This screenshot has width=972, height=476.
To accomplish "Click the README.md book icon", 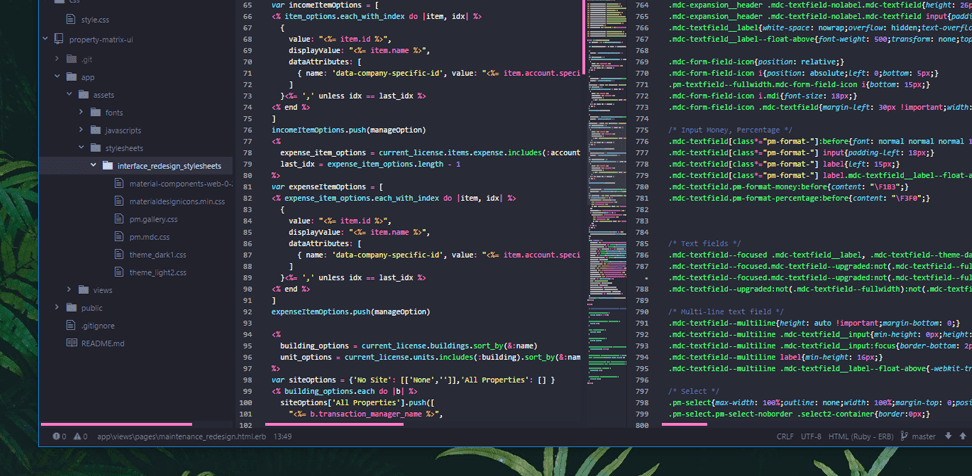I will [71, 343].
